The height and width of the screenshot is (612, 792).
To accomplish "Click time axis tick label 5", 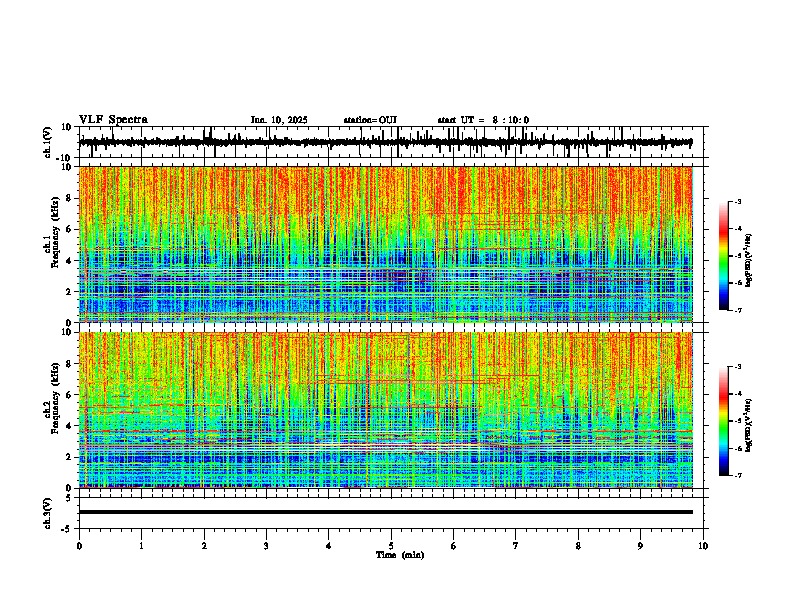I will 391,546.
